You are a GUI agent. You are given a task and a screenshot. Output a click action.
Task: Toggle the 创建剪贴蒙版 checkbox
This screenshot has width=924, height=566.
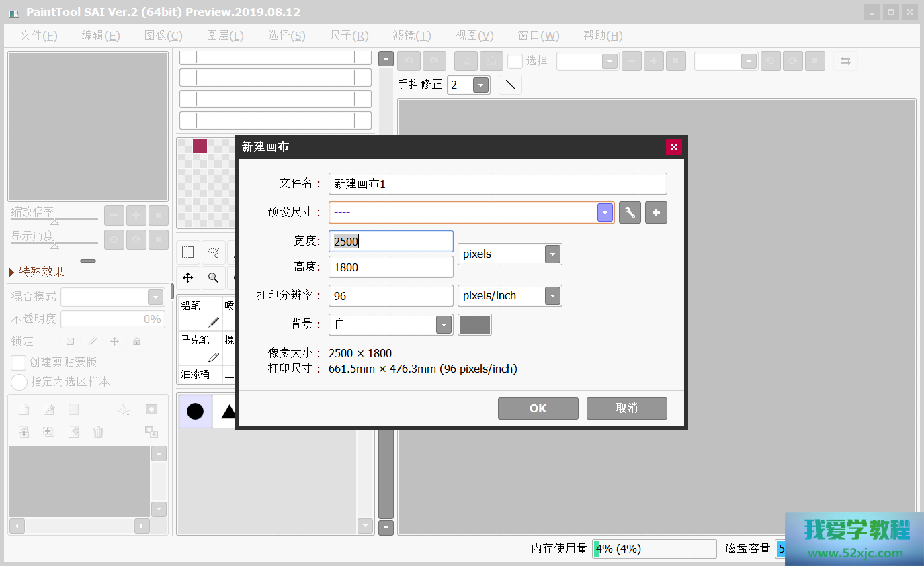19,363
